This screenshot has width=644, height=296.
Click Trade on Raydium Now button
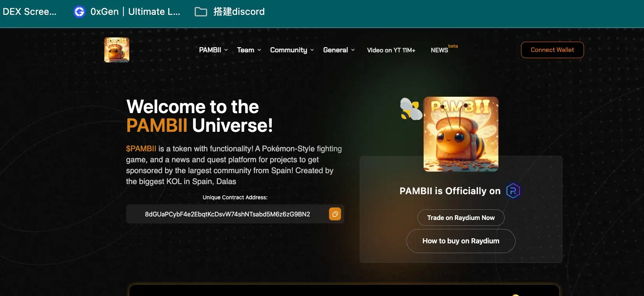(x=461, y=218)
